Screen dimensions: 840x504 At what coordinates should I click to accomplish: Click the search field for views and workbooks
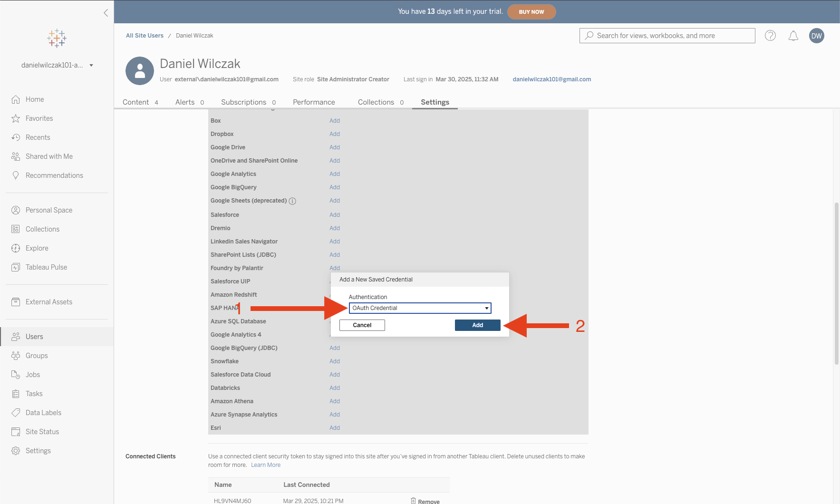point(667,36)
